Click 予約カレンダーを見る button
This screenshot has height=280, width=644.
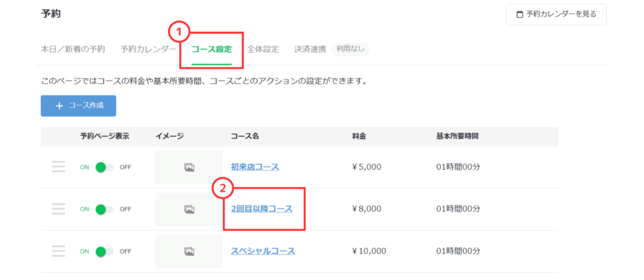point(556,14)
